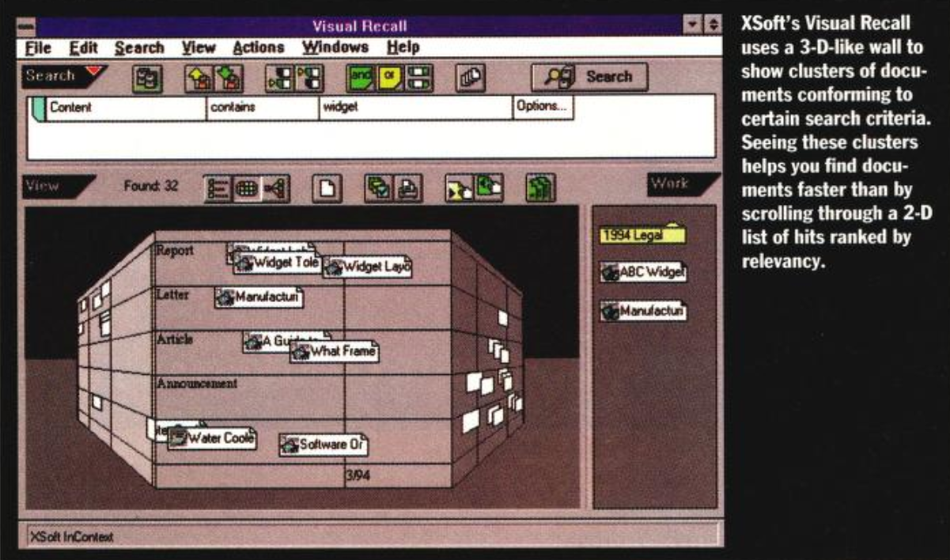Viewport: 950px width, 560px height.
Task: Click the green document icon beside Search label
Action: pyautogui.click(x=148, y=78)
